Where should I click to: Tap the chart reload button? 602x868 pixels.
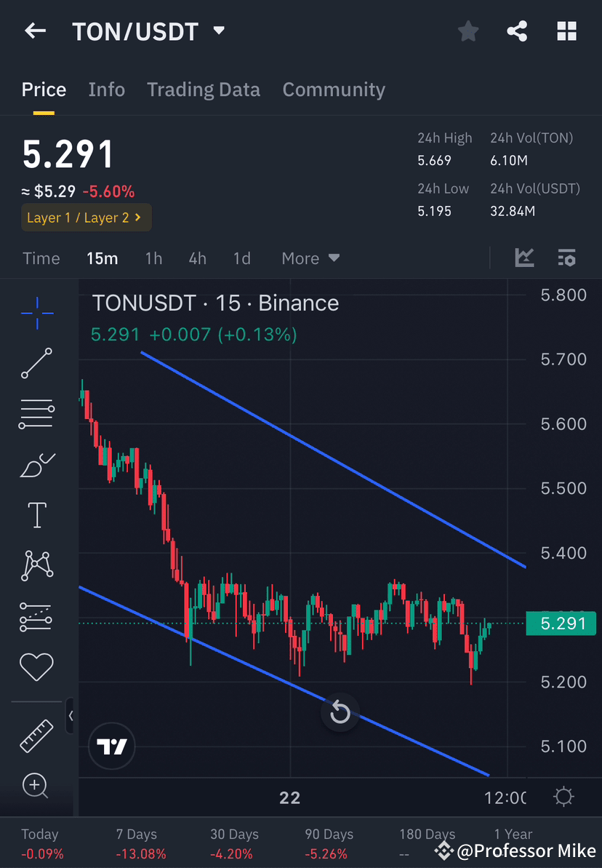pyautogui.click(x=340, y=712)
